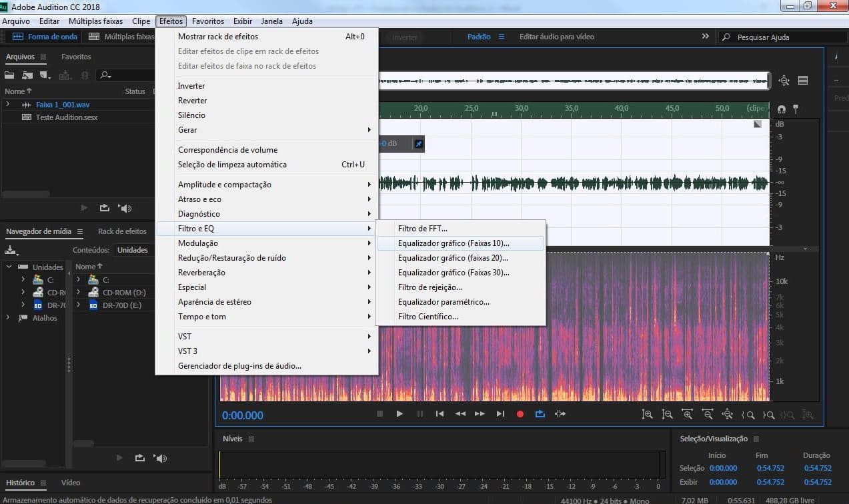This screenshot has width=849, height=504.
Task: Click the Nome column header in Arquivos
Action: 18,91
